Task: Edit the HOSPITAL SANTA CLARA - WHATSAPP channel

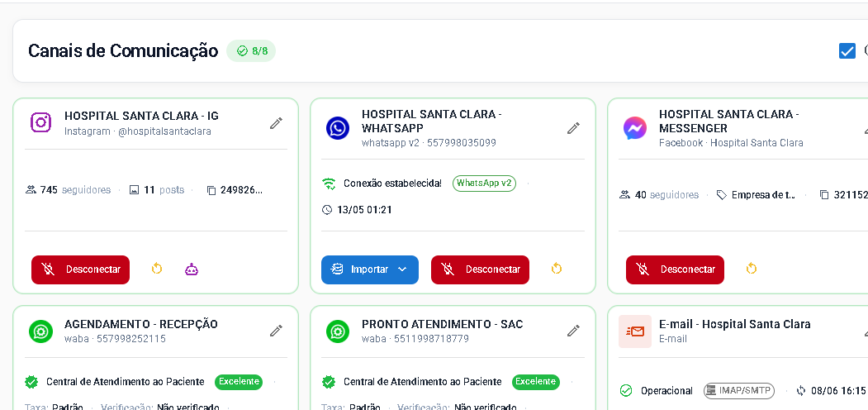Action: tap(573, 128)
